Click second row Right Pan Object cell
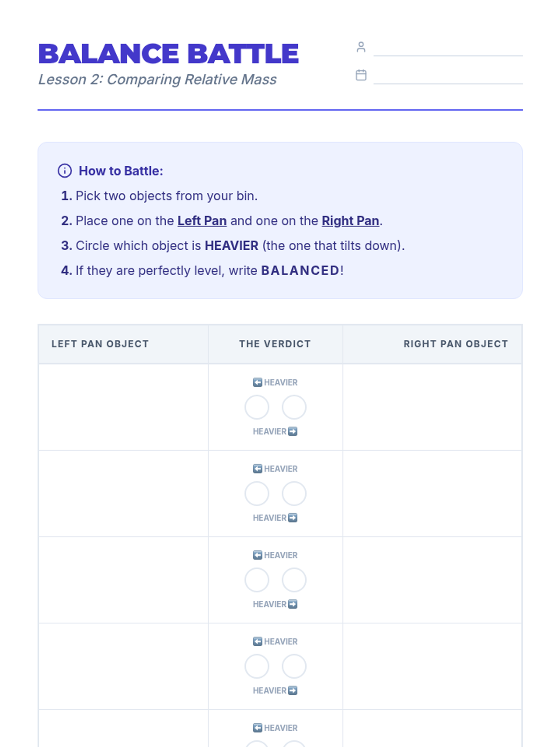Screen dimensions: 560x747 tap(432, 493)
